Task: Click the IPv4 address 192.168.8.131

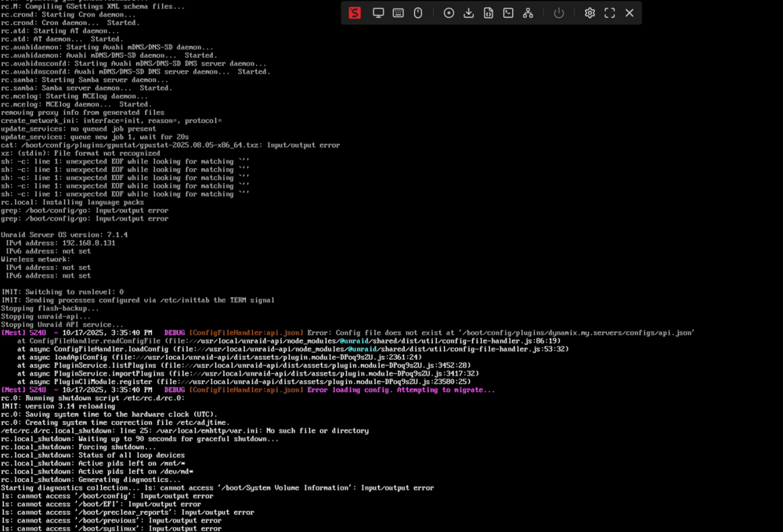Action: click(x=88, y=243)
